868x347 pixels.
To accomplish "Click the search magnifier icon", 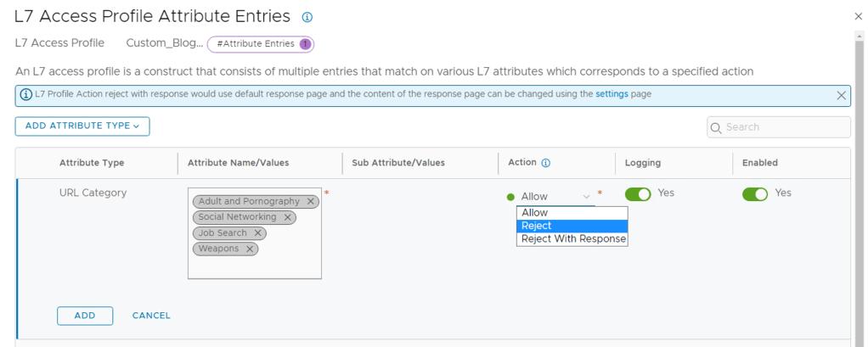I will tap(716, 127).
